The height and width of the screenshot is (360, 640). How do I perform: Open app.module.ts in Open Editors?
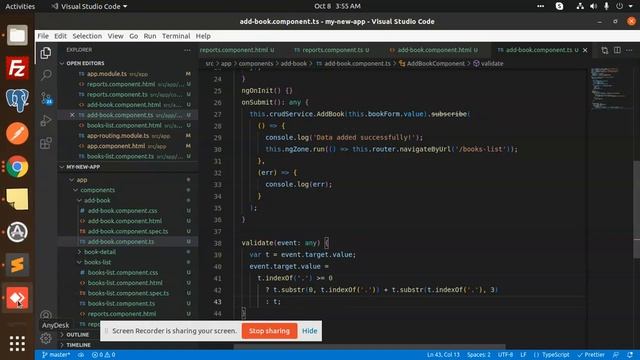(107, 74)
